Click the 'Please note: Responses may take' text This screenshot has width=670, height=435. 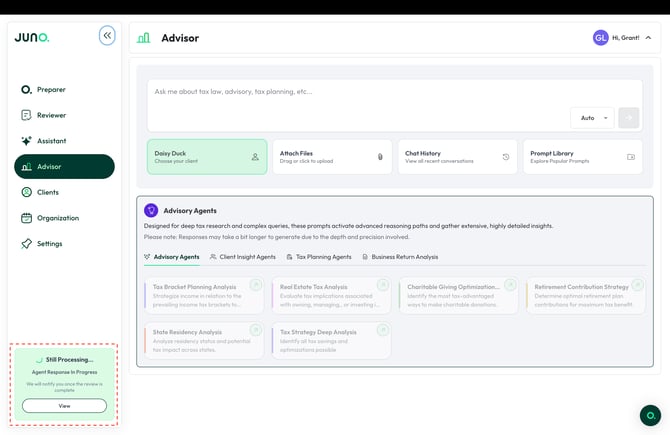pos(276,237)
